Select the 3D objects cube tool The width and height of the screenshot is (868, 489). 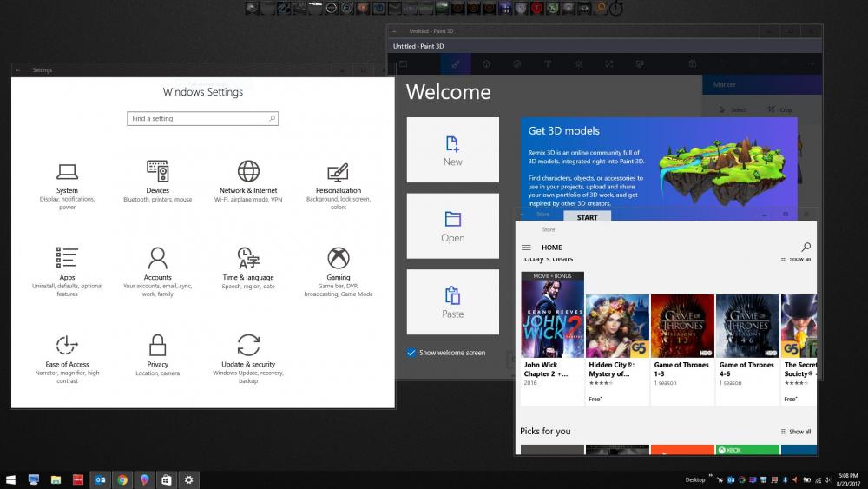(486, 64)
